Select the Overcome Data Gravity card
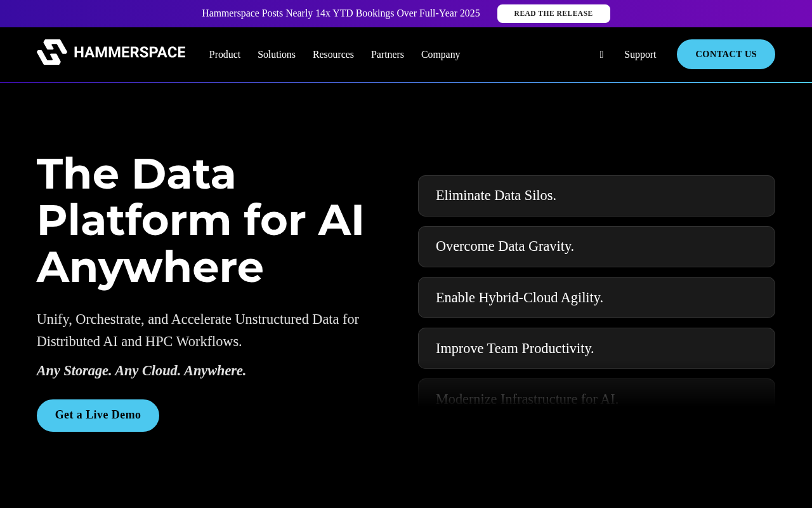 click(596, 246)
